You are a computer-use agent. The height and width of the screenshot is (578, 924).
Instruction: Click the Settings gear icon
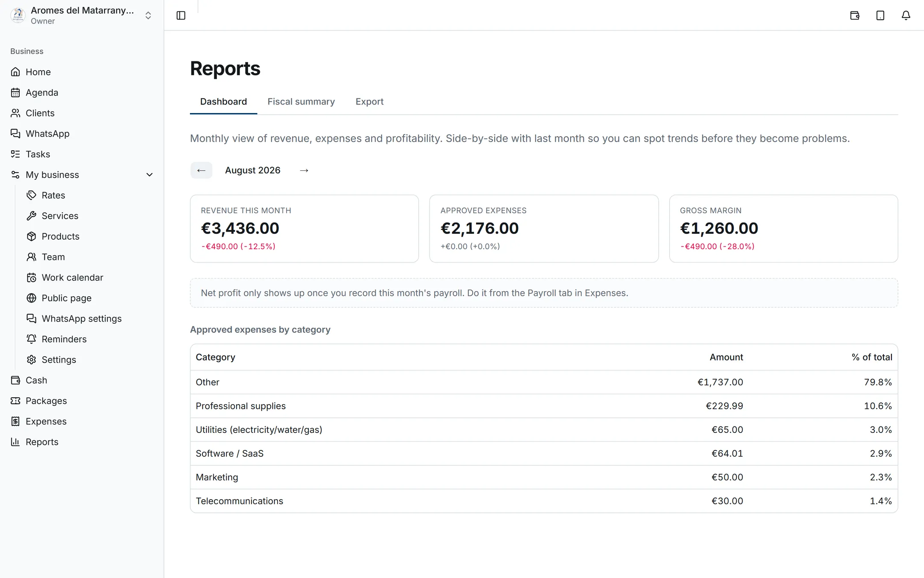[31, 360]
